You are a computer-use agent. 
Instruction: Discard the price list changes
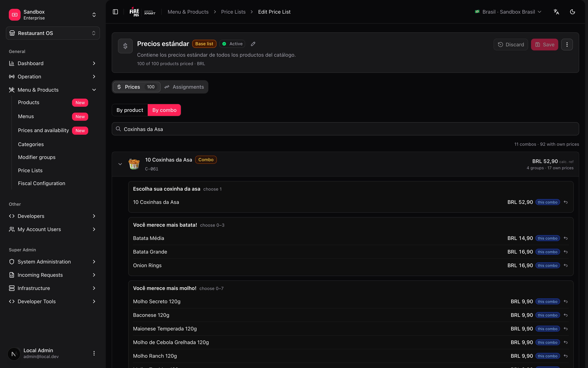[x=511, y=45]
